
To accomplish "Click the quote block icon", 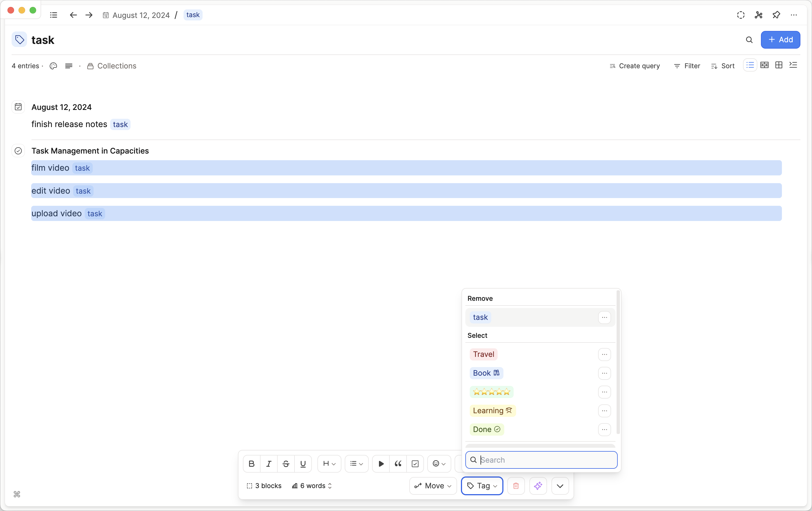I will pos(398,464).
